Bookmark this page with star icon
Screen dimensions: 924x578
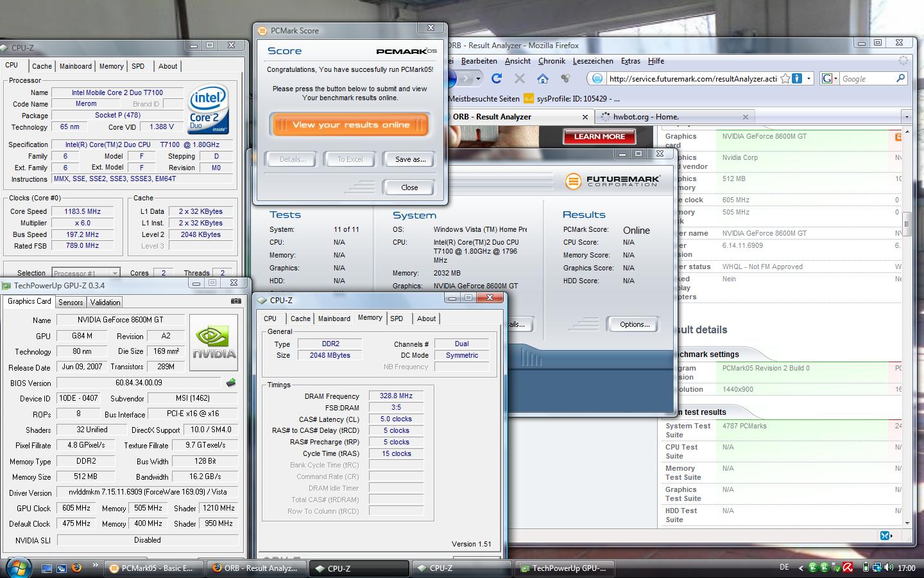[x=785, y=78]
